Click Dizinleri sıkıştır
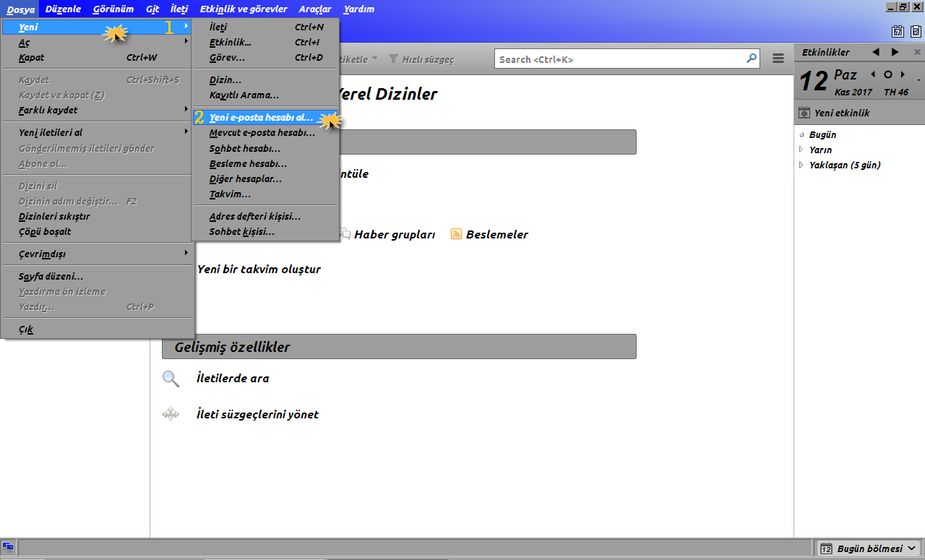Viewport: 925px width, 560px height. click(98, 216)
